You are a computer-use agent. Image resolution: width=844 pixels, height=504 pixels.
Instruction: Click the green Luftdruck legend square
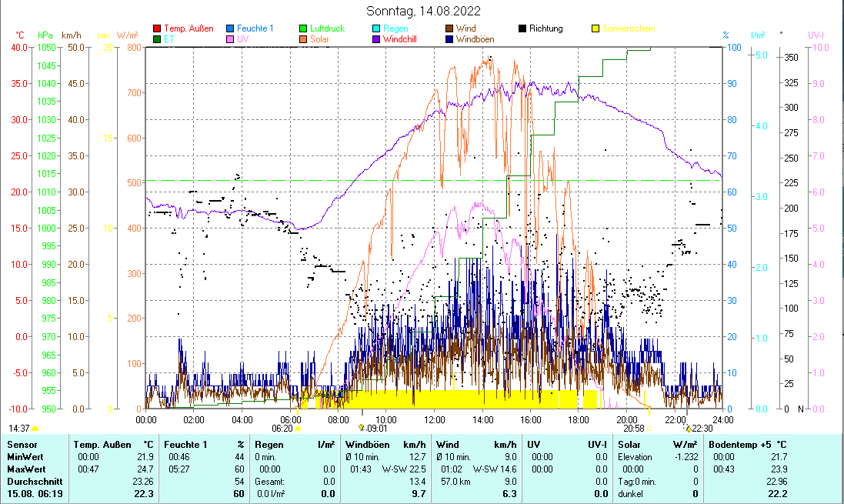click(x=304, y=29)
